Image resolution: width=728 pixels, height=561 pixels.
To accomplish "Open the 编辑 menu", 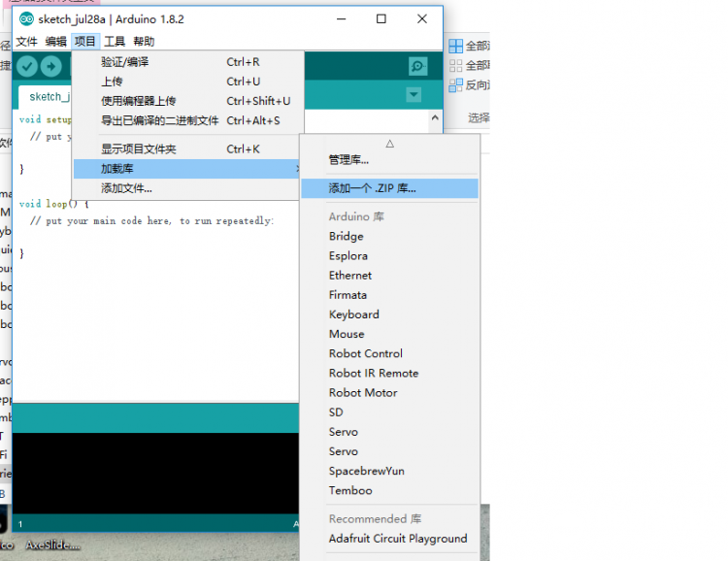I will [x=55, y=42].
